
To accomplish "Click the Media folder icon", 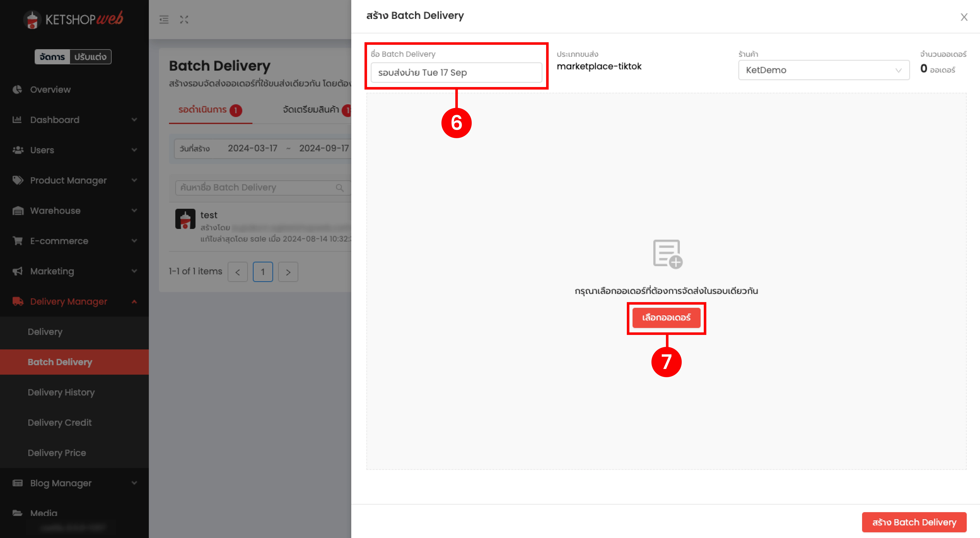I will (x=17, y=513).
